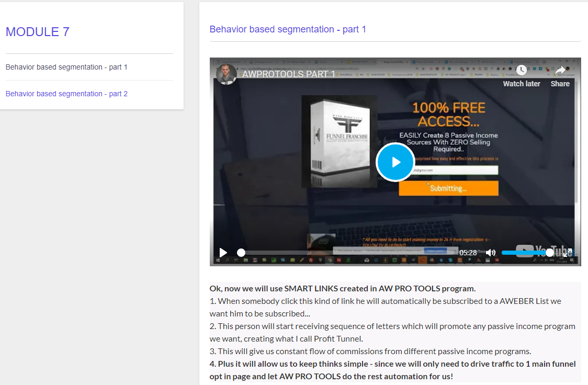This screenshot has width=588, height=385.
Task: Open the AWPROTOOLS PART 1 video title
Action: pos(288,74)
